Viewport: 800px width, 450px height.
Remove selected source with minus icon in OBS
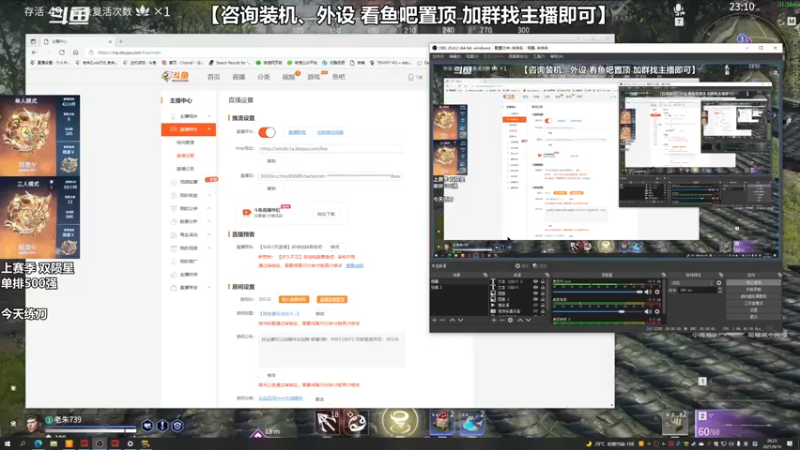click(x=502, y=320)
